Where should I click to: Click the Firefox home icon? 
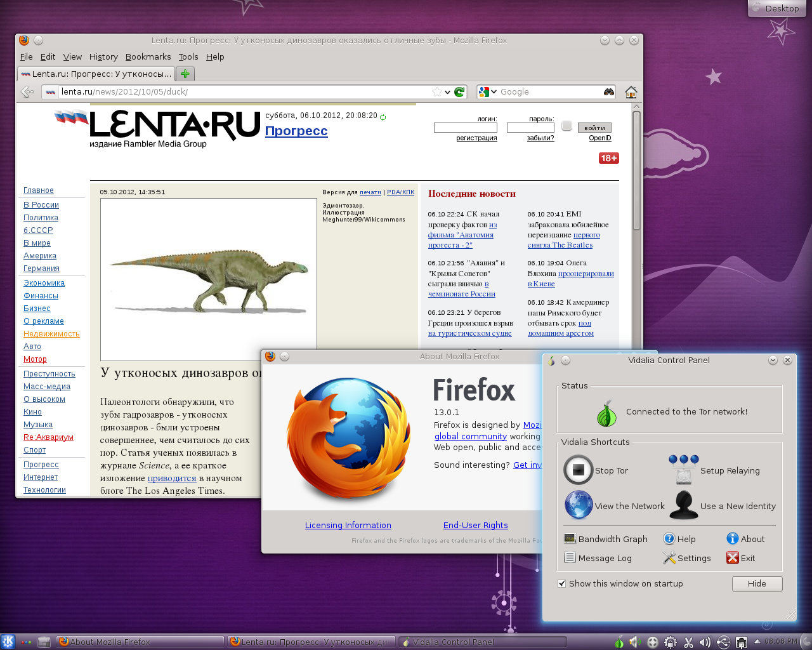(x=631, y=92)
